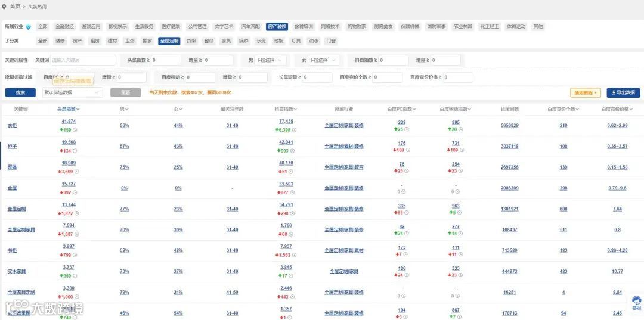644x320 pixels.
Task: Click 整体's 男 percentage 75%
Action: tap(124, 167)
